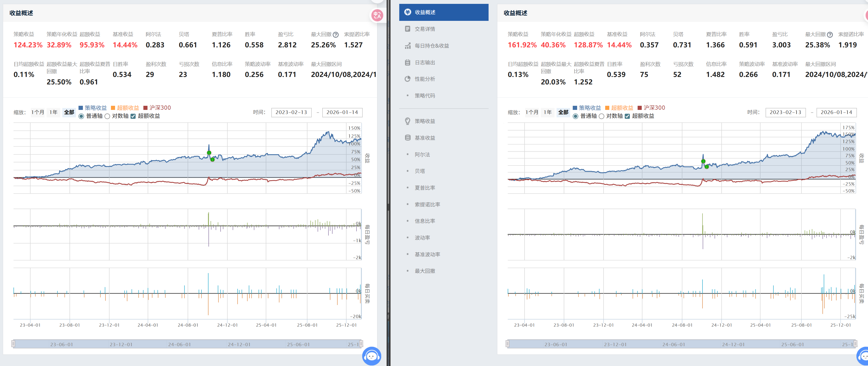Uncheck 超额收益 checkbox in the right chart
The width and height of the screenshot is (868, 366).
coord(627,116)
